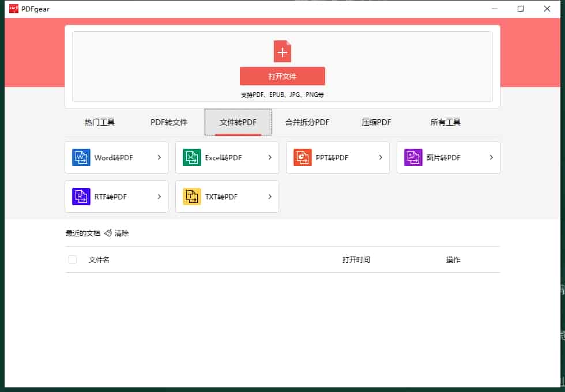Image resolution: width=565 pixels, height=392 pixels.
Task: Open the PPT转PDF label text
Action: [332, 157]
